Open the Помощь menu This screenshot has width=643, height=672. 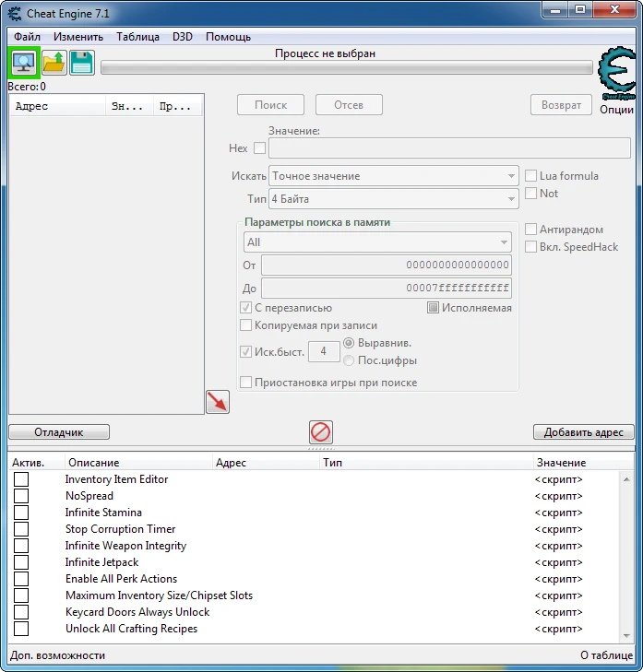coord(228,37)
